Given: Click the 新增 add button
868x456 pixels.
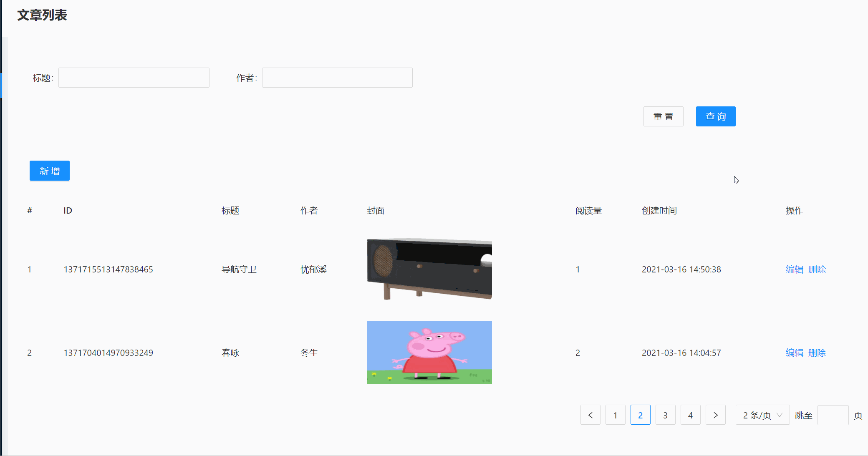Looking at the screenshot, I should click(50, 171).
